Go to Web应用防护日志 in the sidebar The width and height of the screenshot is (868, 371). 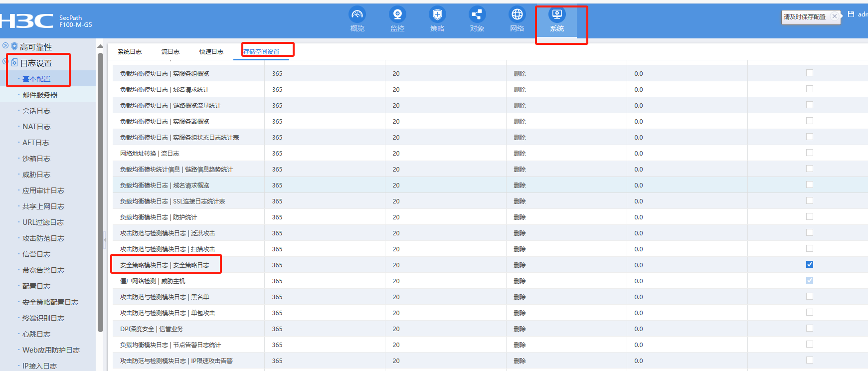(51, 350)
